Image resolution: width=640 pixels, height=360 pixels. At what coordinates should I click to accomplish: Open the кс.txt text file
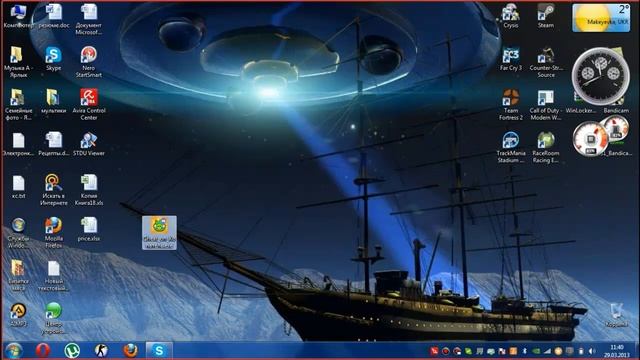click(x=18, y=187)
